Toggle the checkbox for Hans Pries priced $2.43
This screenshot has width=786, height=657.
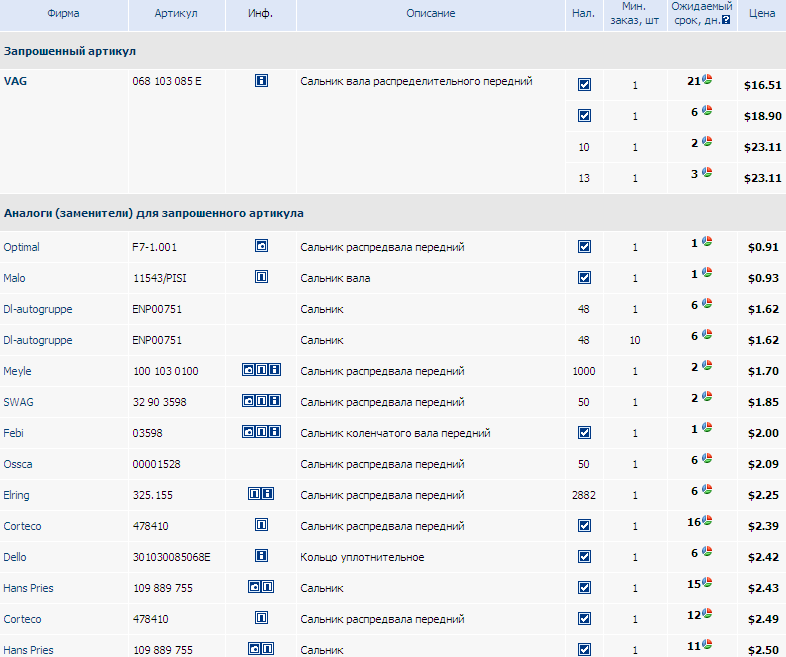(584, 587)
